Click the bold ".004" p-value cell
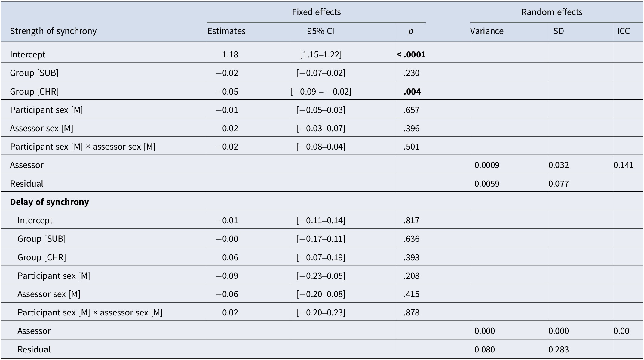This screenshot has height=360, width=644. click(x=412, y=92)
